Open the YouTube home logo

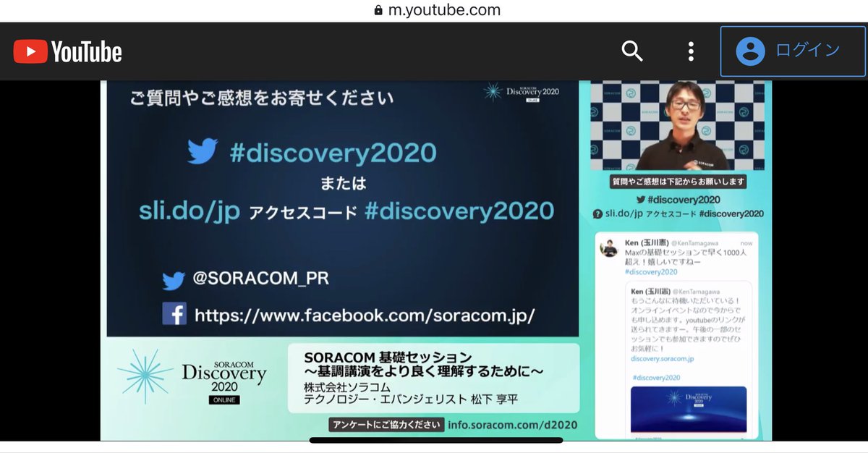(68, 51)
